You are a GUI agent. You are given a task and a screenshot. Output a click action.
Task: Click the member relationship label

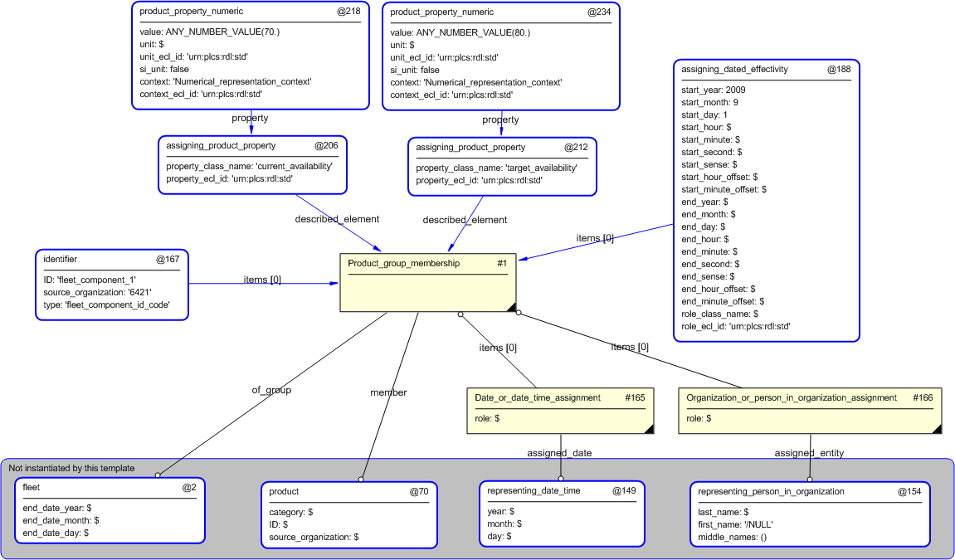pos(388,392)
